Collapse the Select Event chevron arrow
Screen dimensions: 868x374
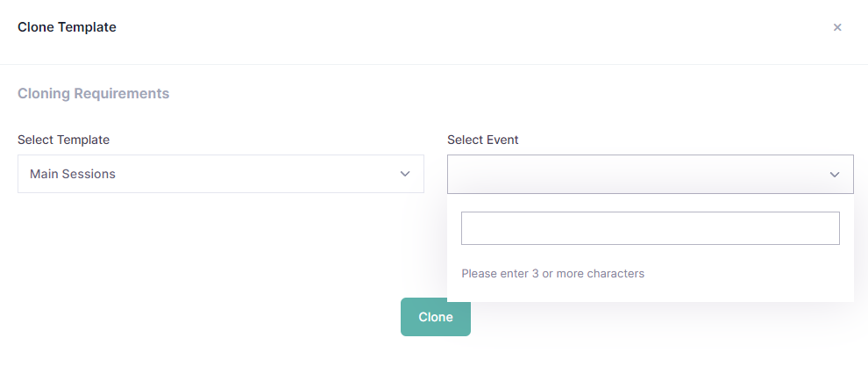tap(835, 175)
